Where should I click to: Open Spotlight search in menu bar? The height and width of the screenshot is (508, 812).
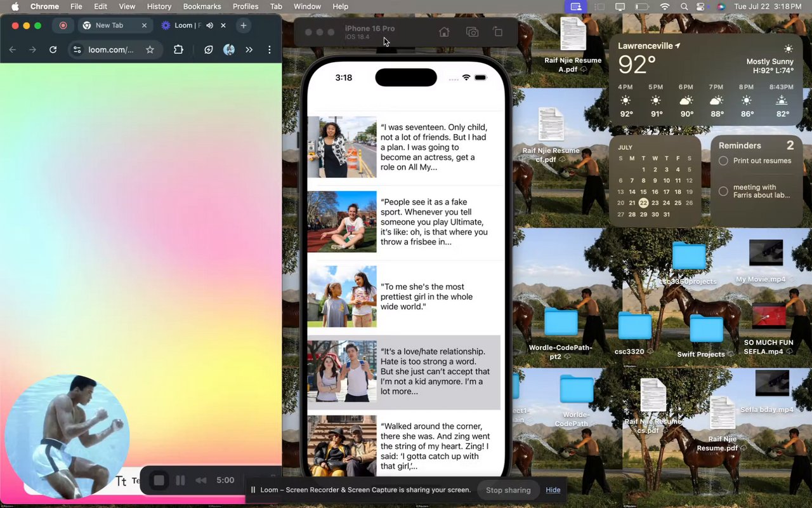click(x=684, y=6)
